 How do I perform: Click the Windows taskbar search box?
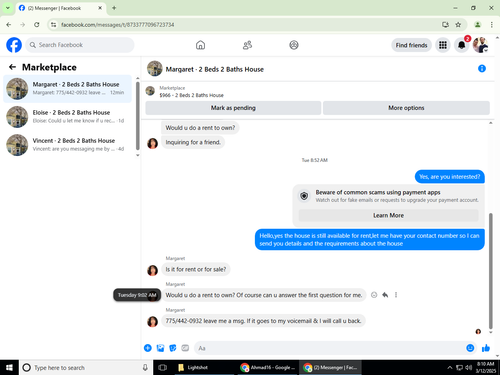coord(86,368)
